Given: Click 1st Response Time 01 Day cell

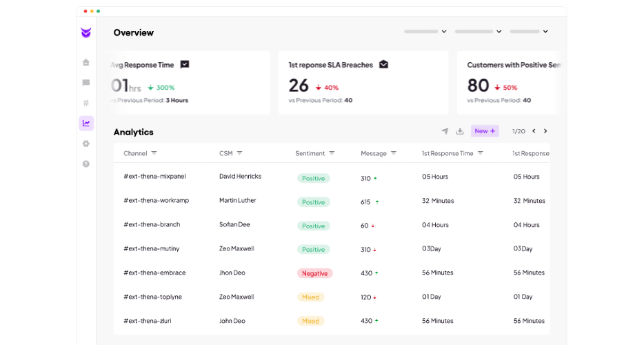Looking at the screenshot, I should pyautogui.click(x=431, y=297).
